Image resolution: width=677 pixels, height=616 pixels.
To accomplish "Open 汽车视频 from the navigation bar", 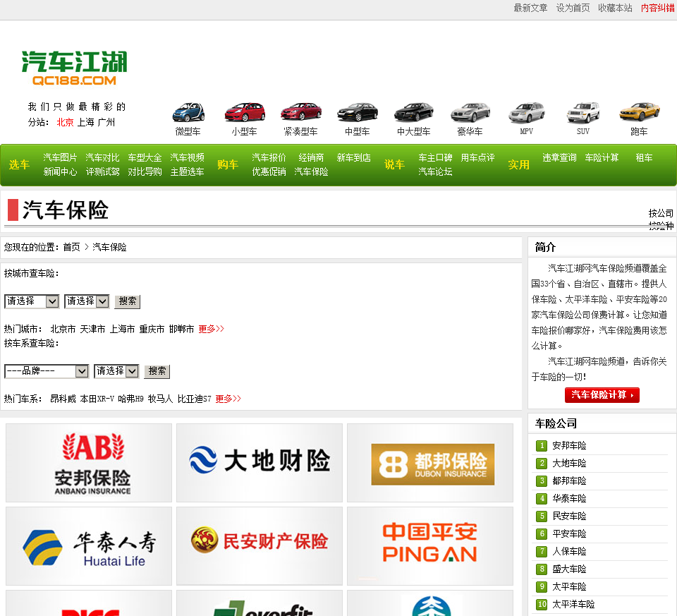I will coord(187,157).
